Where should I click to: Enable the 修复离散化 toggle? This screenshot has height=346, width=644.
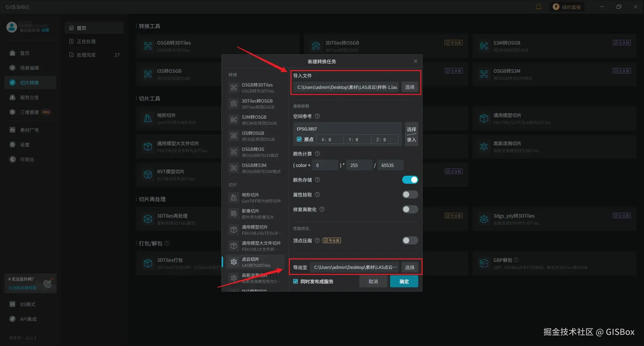point(410,209)
